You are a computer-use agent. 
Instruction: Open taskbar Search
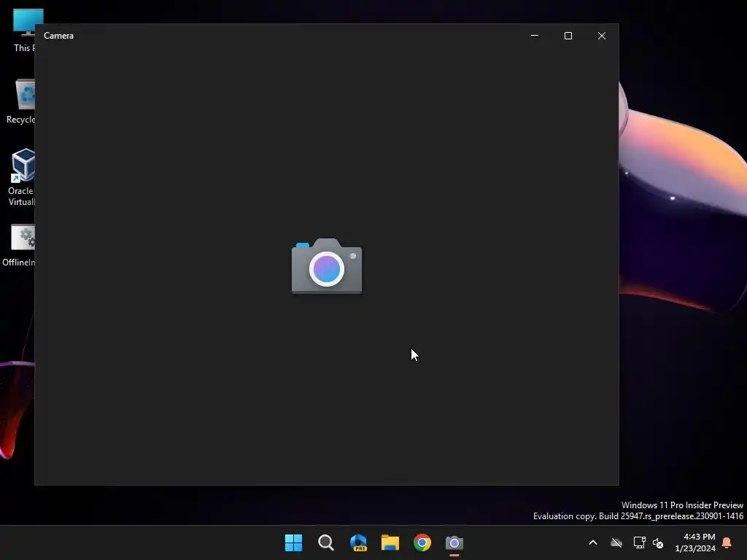pos(326,542)
